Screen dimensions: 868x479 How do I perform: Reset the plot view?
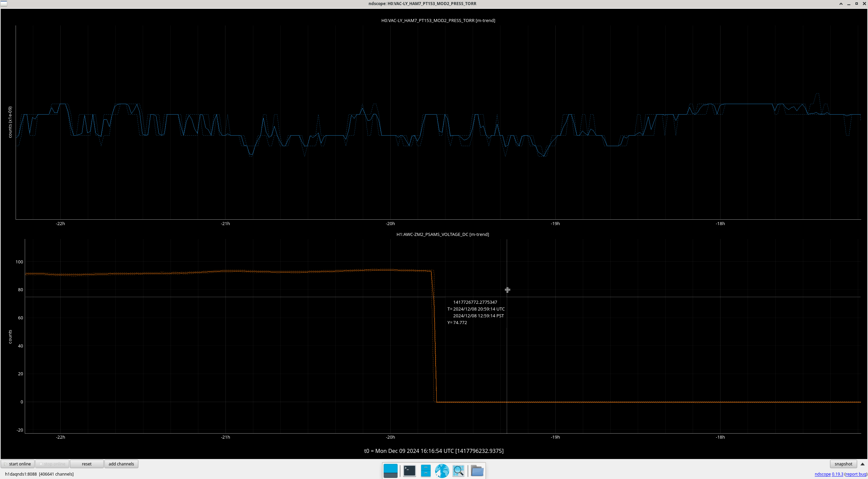(86, 464)
